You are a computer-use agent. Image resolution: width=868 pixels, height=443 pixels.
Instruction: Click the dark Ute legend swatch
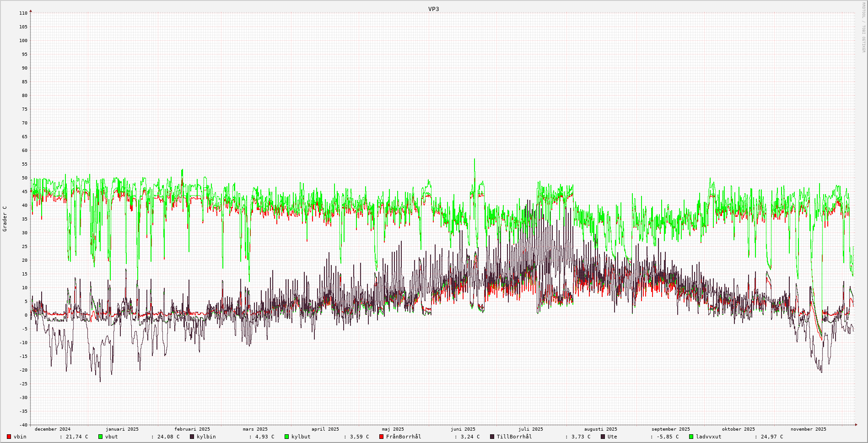coord(603,437)
